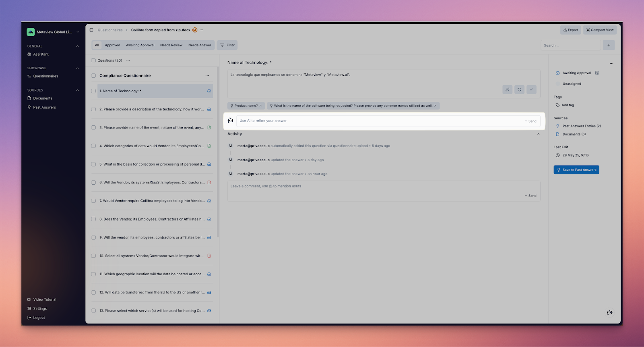Click the plus icon next to search
Viewport: 644px width, 347px height.
click(609, 45)
